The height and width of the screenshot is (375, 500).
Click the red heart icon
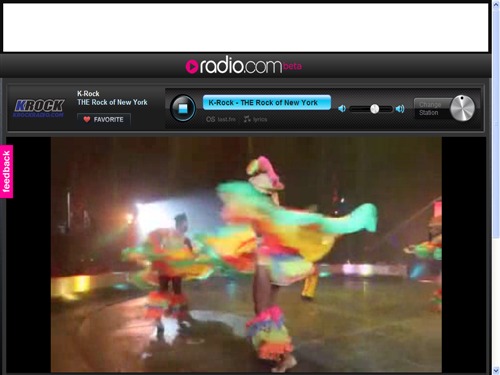coord(87,119)
